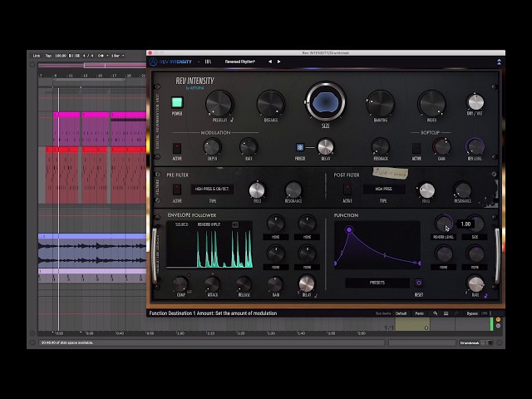Open the Function Presets menu

[x=377, y=283]
